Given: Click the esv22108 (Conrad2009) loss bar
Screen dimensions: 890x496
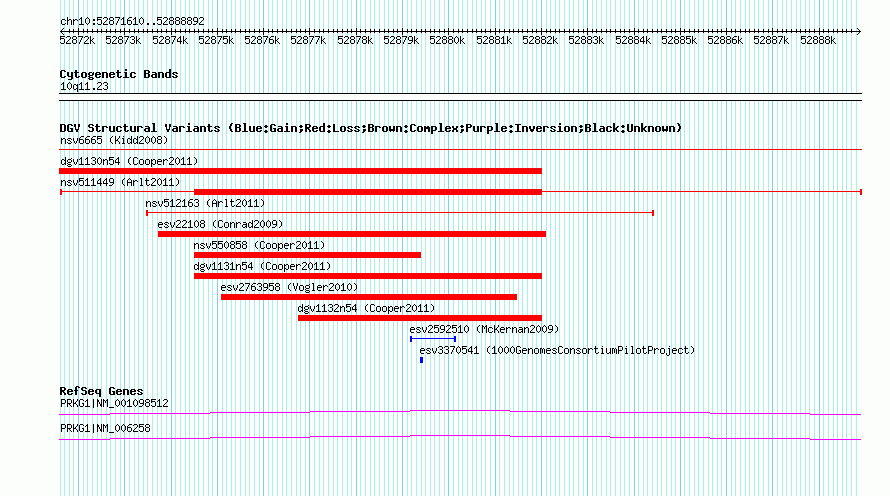Looking at the screenshot, I should (352, 234).
